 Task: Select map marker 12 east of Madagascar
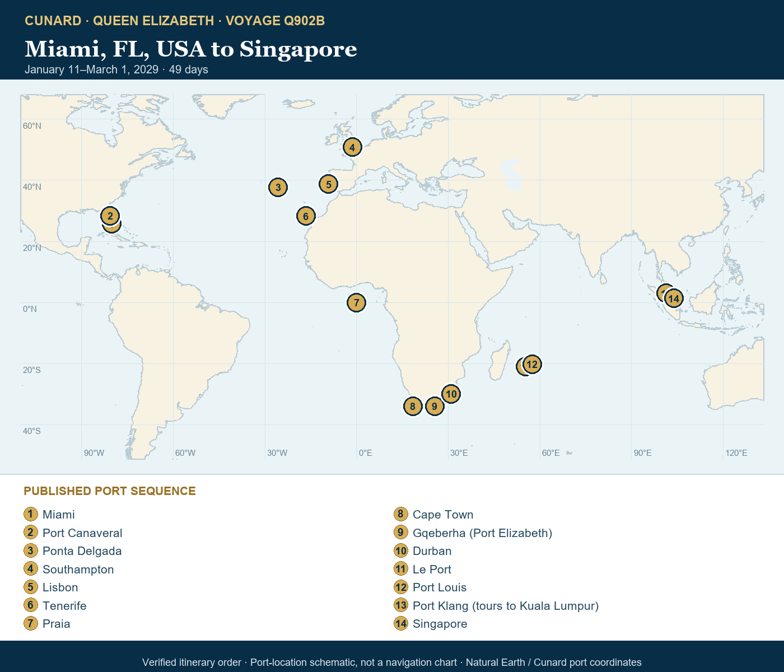tap(531, 365)
